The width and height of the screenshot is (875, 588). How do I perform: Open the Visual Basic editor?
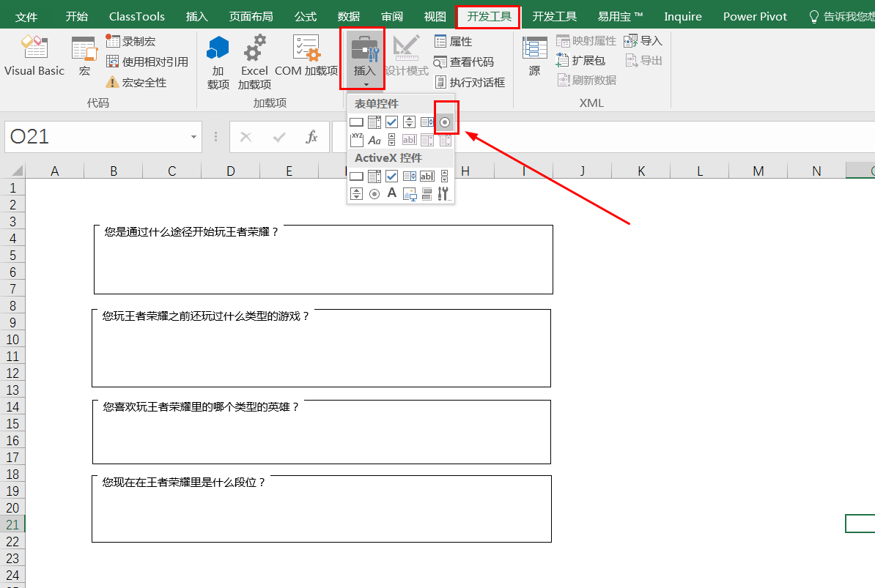coord(34,55)
